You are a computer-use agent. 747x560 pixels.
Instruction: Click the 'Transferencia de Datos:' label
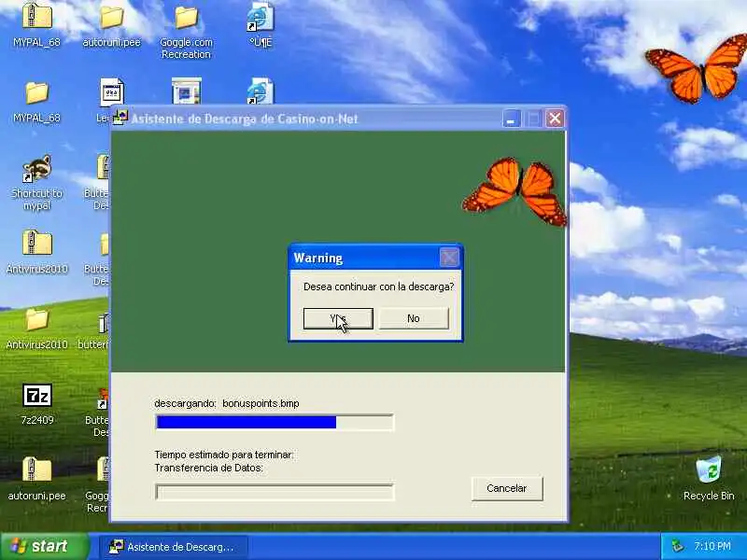(208, 469)
